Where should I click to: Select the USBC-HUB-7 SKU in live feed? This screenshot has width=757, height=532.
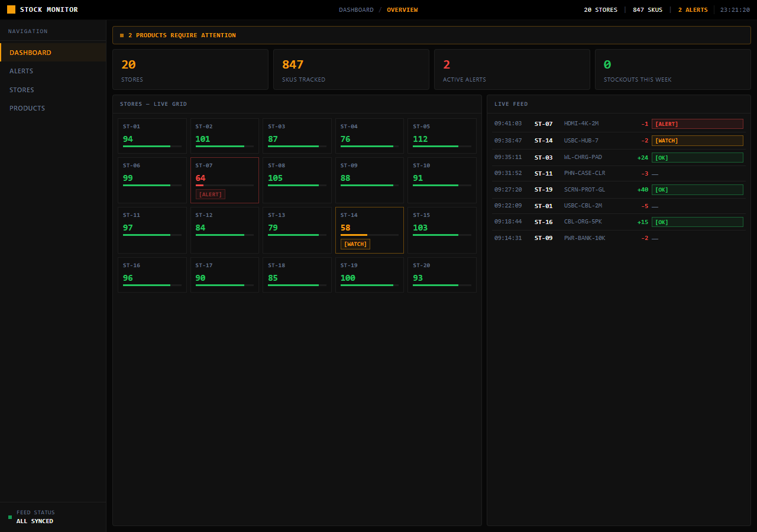581,141
